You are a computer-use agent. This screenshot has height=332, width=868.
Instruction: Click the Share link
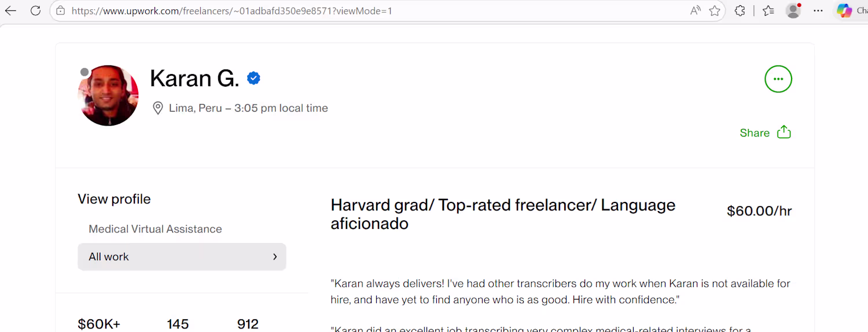755,133
